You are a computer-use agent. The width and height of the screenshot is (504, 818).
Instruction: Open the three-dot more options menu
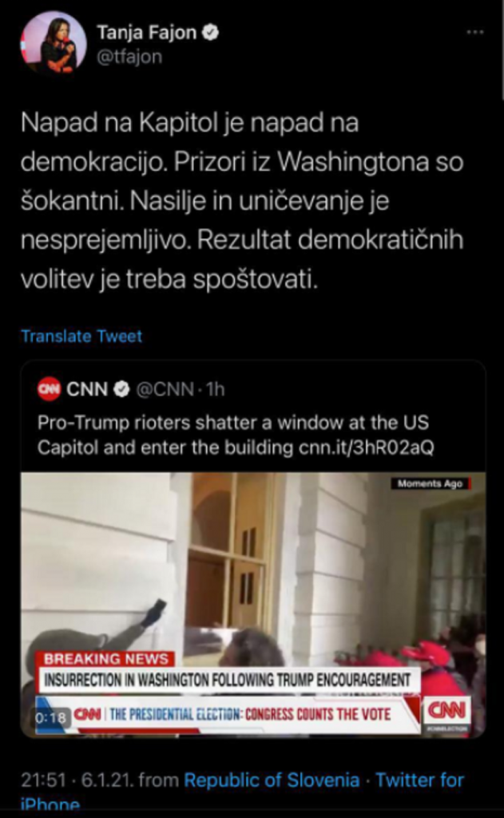(x=474, y=32)
